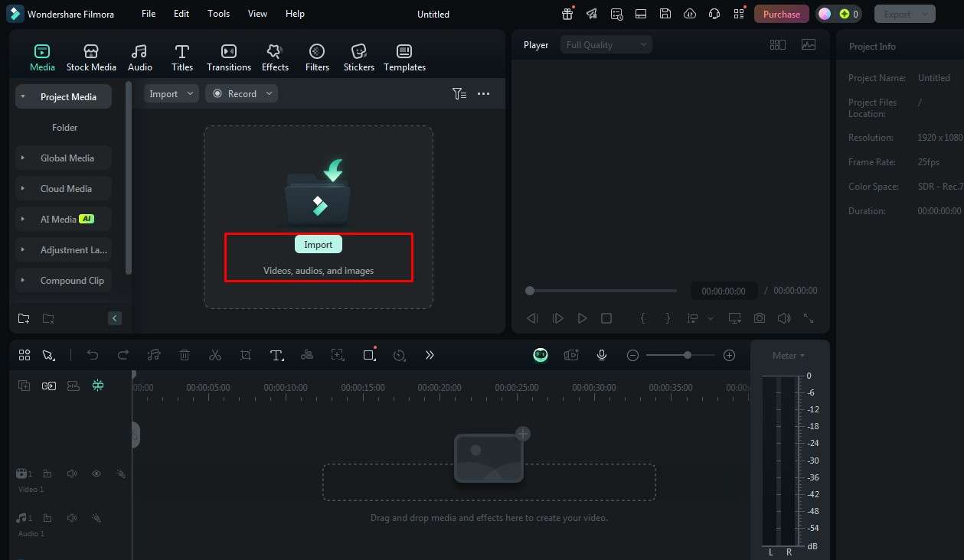Image resolution: width=964 pixels, height=560 pixels.
Task: Open the Transitions tab
Action: pos(229,58)
